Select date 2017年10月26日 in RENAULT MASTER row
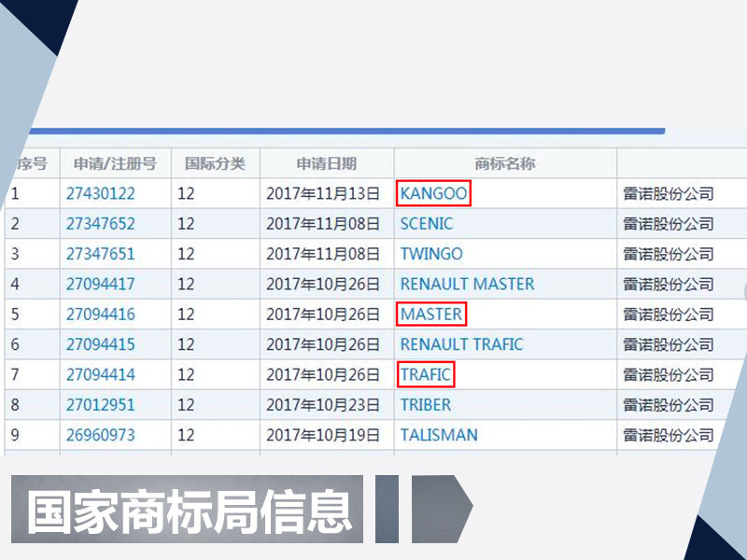This screenshot has width=747, height=560. click(323, 284)
